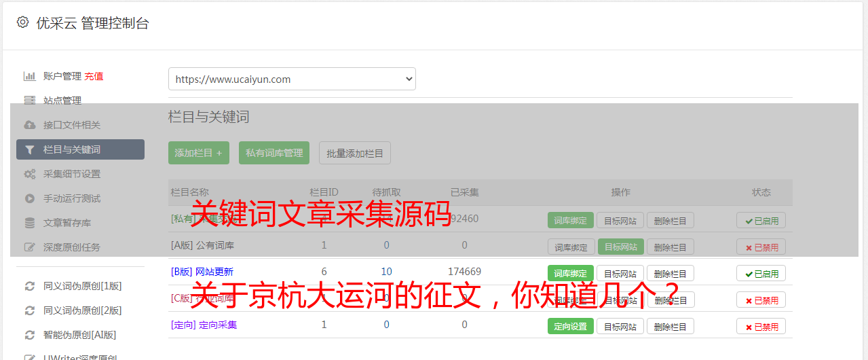
Task: Select 账户管理 in the sidebar
Action: click(x=62, y=76)
